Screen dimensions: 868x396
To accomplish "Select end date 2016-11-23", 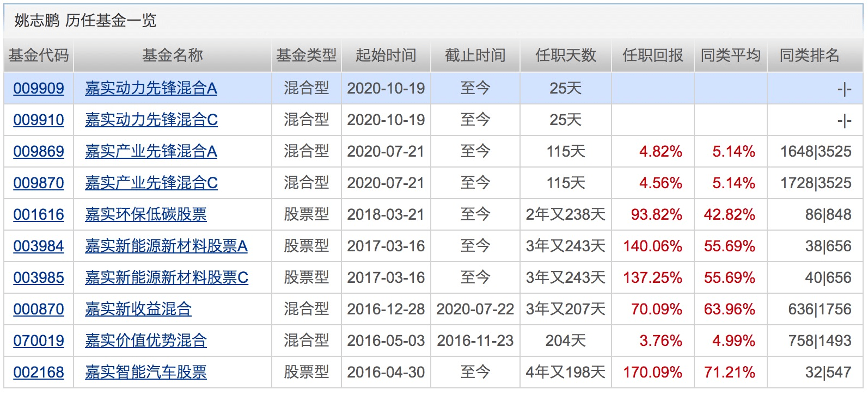I will click(475, 341).
